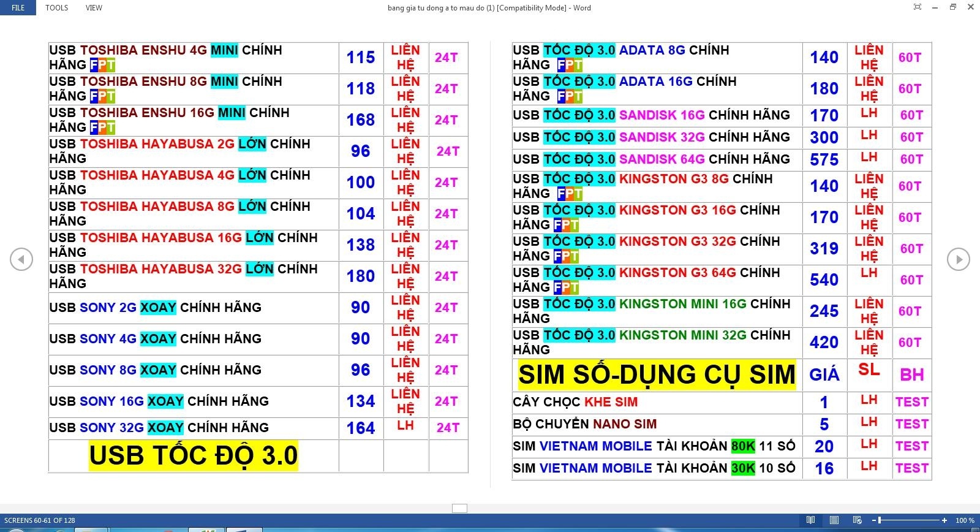The width and height of the screenshot is (980, 532).
Task: Click the SL column header
Action: tap(869, 370)
